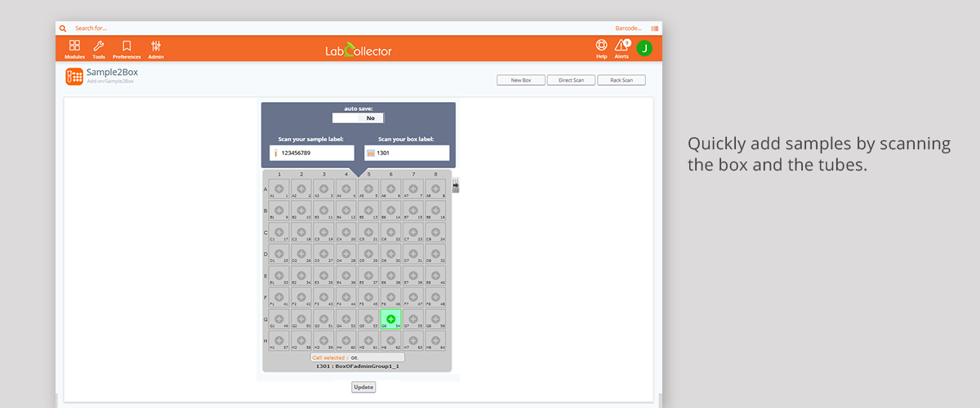Image resolution: width=980 pixels, height=408 pixels.
Task: Add sample in cell H8
Action: click(x=435, y=340)
